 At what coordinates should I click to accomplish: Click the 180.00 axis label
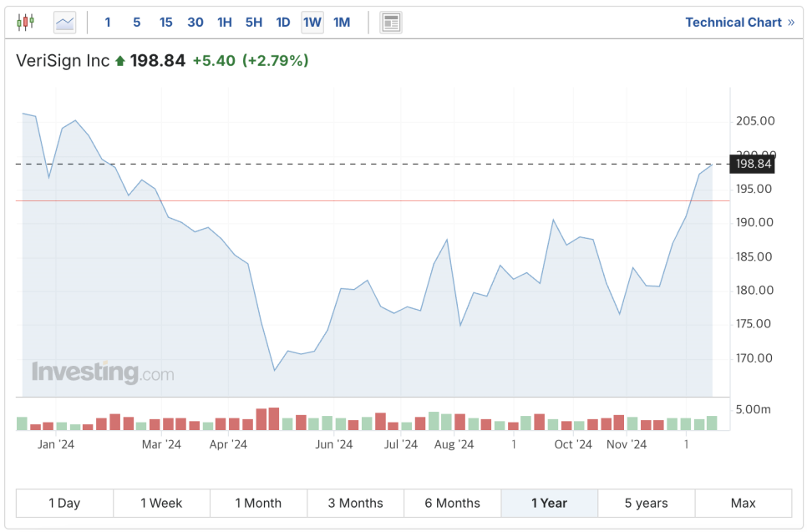pyautogui.click(x=754, y=290)
